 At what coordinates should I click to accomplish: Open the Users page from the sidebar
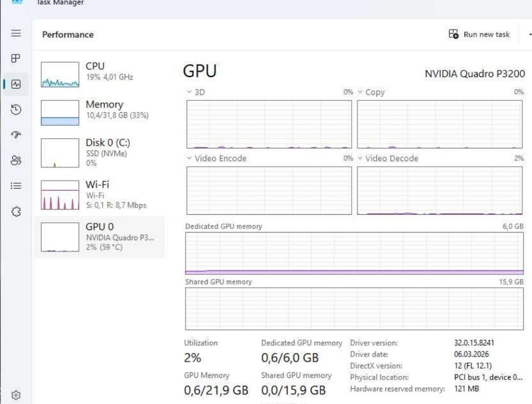[16, 160]
